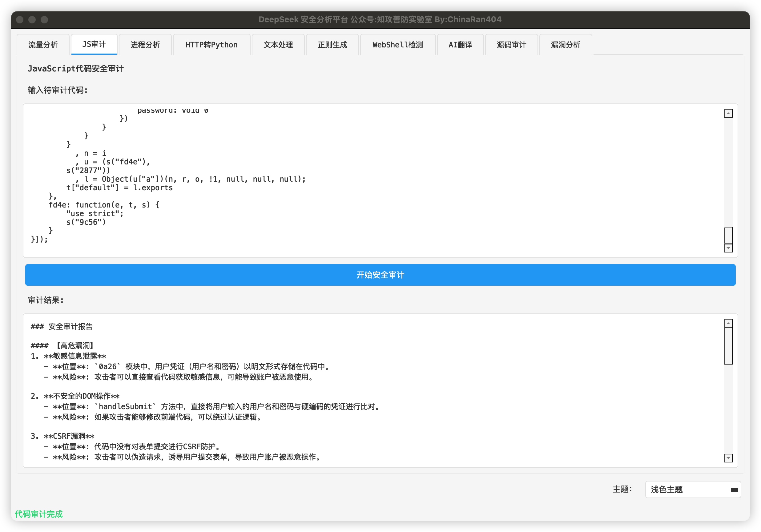This screenshot has height=532, width=761.
Task: Click scroll-down arrow in audit results box
Action: click(728, 458)
